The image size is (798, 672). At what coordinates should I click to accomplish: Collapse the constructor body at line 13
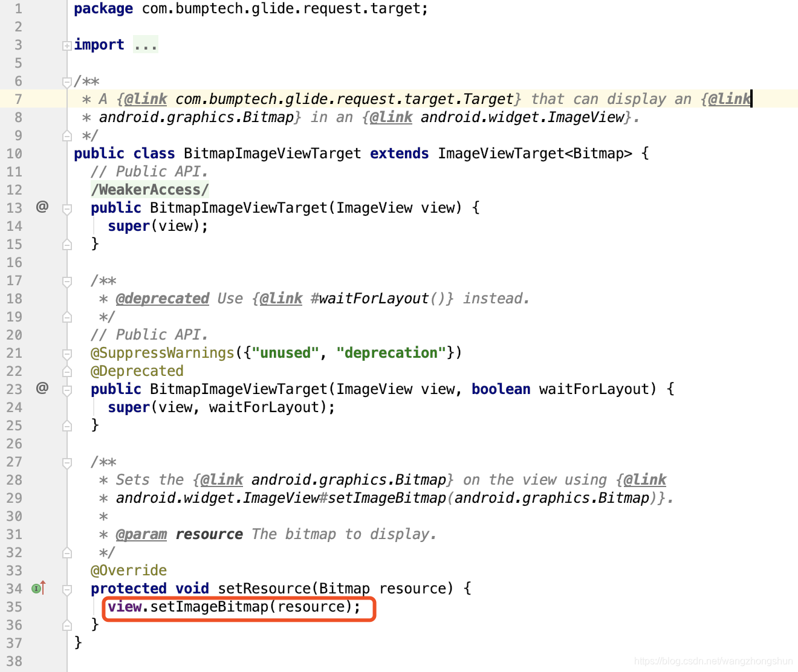click(67, 209)
